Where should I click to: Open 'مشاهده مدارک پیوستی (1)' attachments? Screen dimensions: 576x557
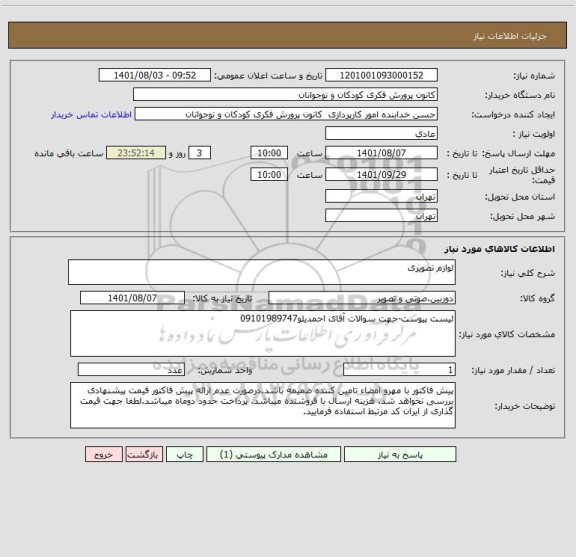pos(274,454)
